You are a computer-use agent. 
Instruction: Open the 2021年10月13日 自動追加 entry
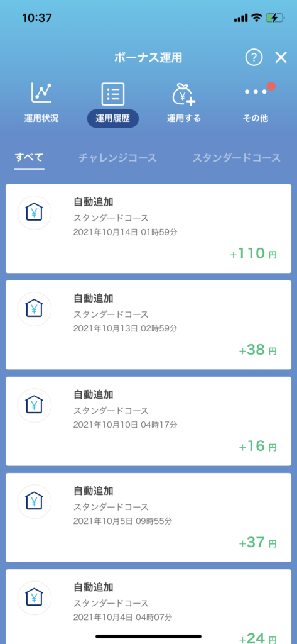[148, 325]
